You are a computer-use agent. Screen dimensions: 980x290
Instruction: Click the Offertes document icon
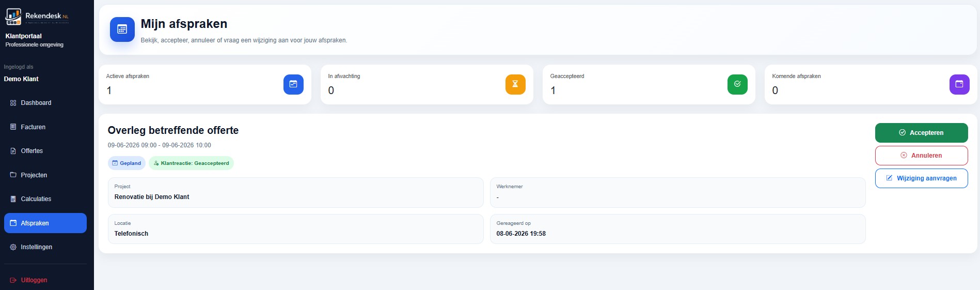[x=13, y=151]
